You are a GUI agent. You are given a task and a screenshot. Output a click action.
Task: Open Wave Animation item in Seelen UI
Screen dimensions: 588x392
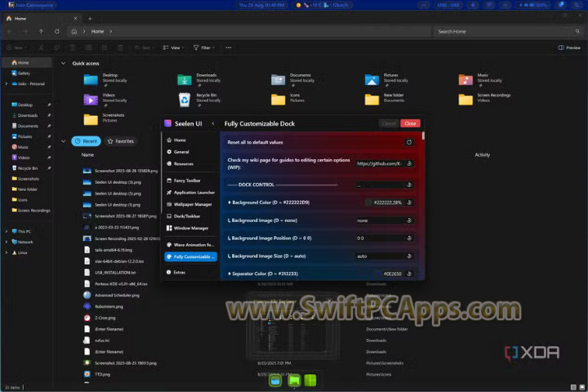190,244
